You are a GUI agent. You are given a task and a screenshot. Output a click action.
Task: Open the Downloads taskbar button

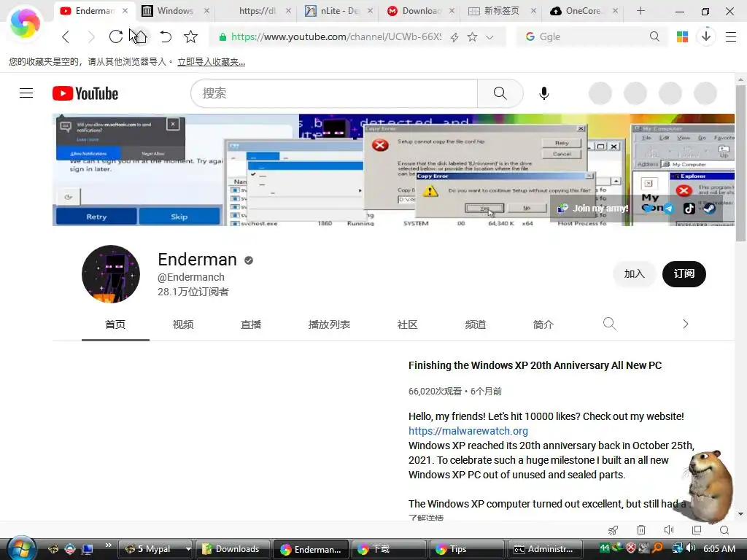coord(233,549)
